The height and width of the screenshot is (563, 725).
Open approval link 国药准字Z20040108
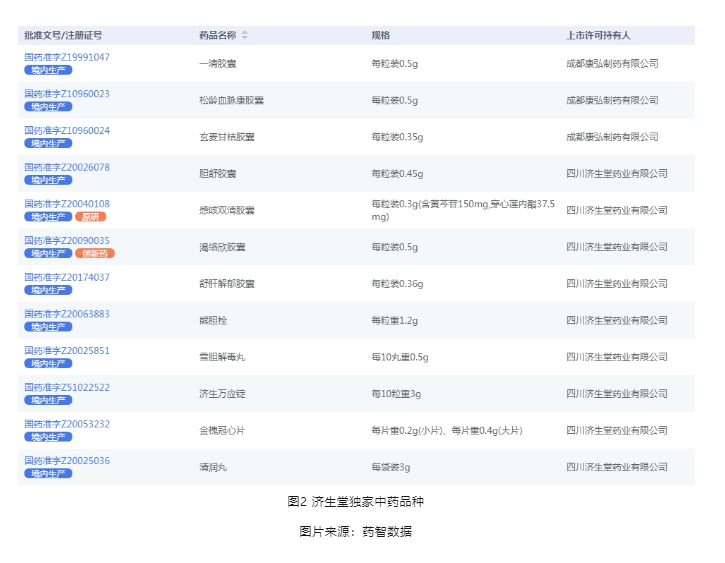tap(67, 204)
